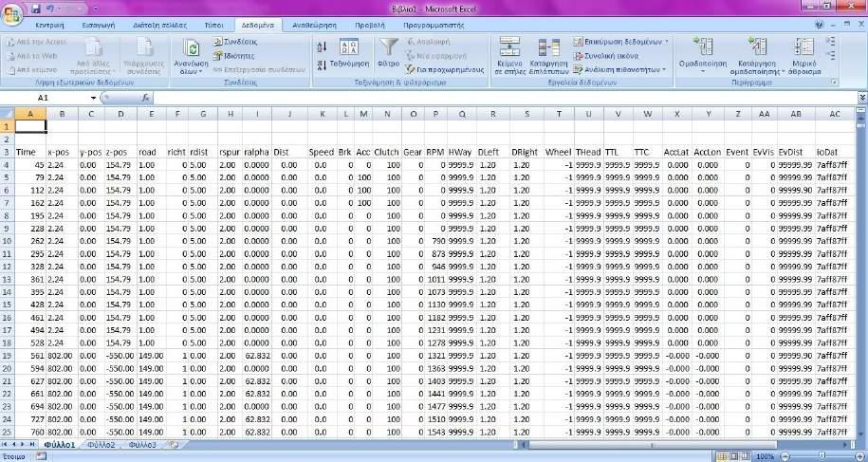Sort ascending A to Z

322,47
